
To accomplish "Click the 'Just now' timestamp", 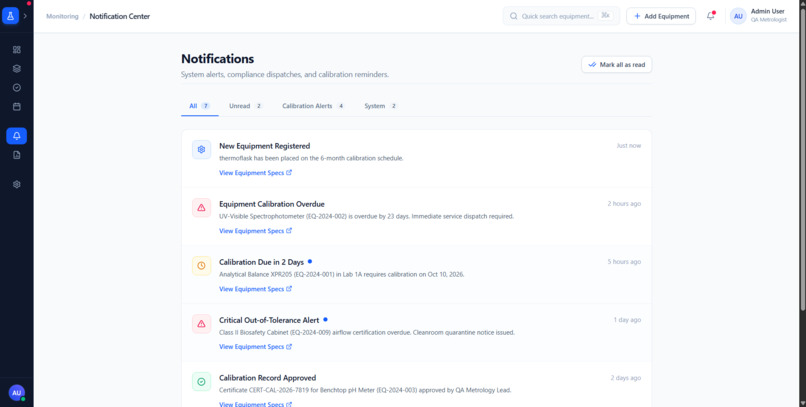I will pos(629,146).
